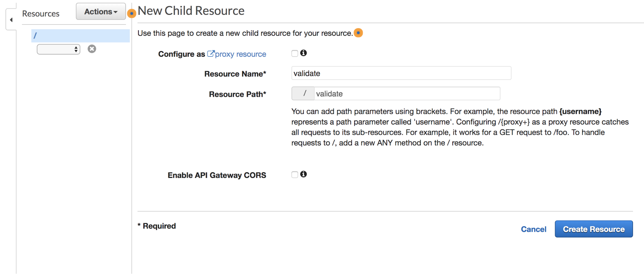Click the slash prefix of Resource Path
This screenshot has height=274, width=644.
(303, 94)
